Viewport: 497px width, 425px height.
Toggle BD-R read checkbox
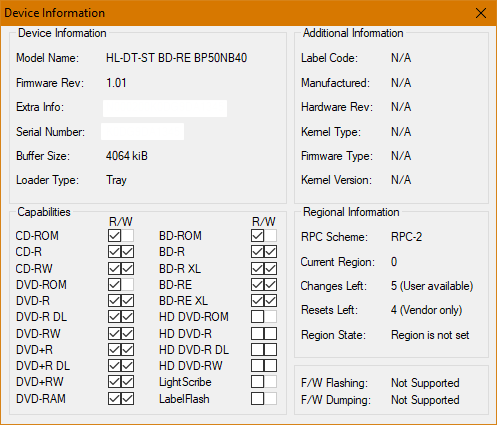coord(257,252)
